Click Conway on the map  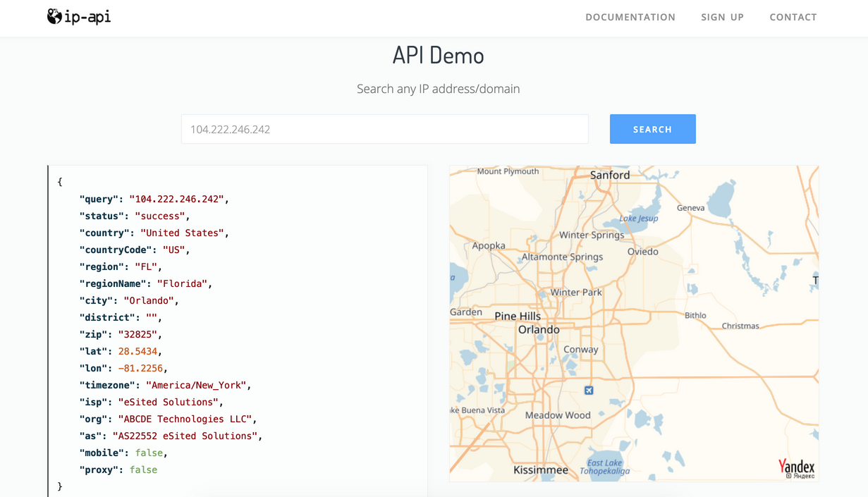tap(580, 349)
